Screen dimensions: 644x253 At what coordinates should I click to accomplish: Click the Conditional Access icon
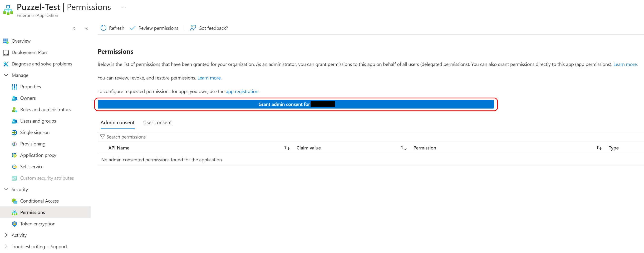click(x=15, y=201)
